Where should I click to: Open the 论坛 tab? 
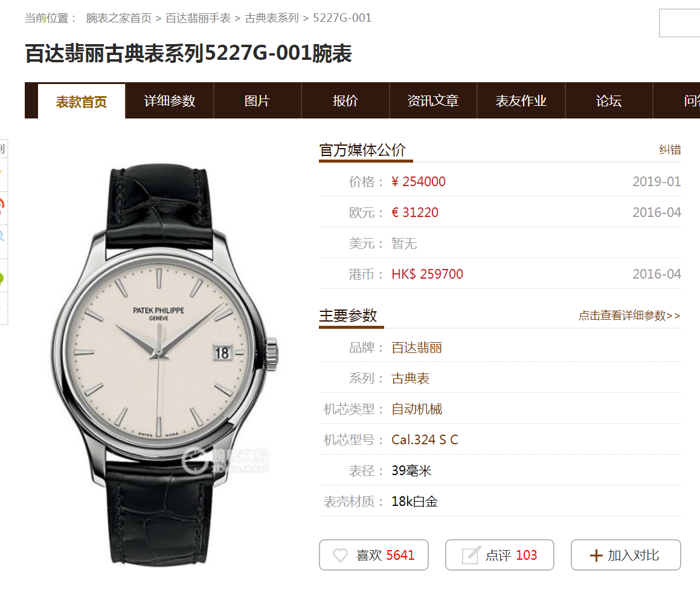[609, 100]
